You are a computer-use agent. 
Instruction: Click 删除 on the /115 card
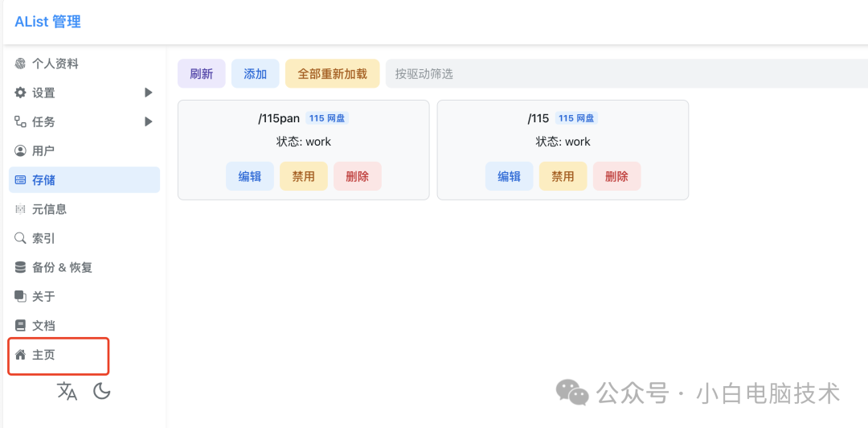coord(616,176)
